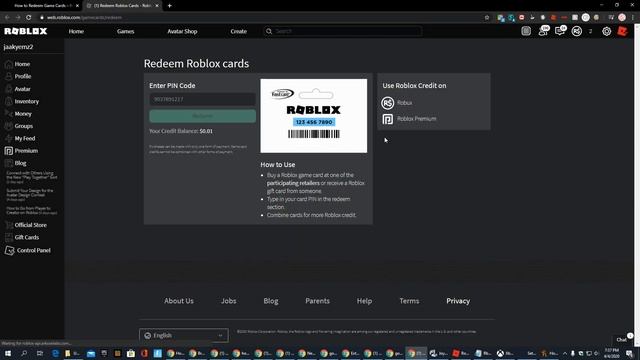Open the Terms footer link
This screenshot has width=640, height=360.
point(409,301)
